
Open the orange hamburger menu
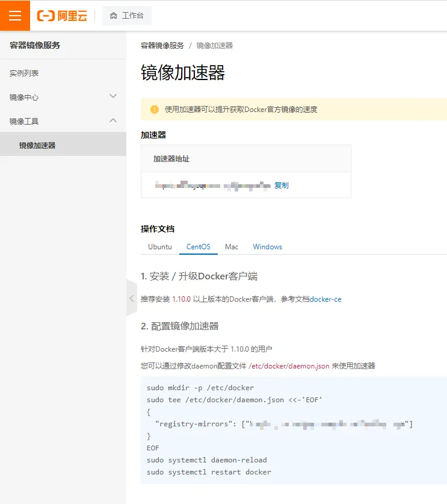point(15,16)
